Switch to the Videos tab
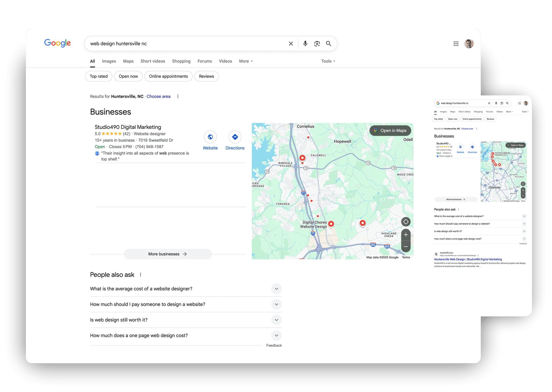The height and width of the screenshot is (392, 552). click(x=225, y=61)
